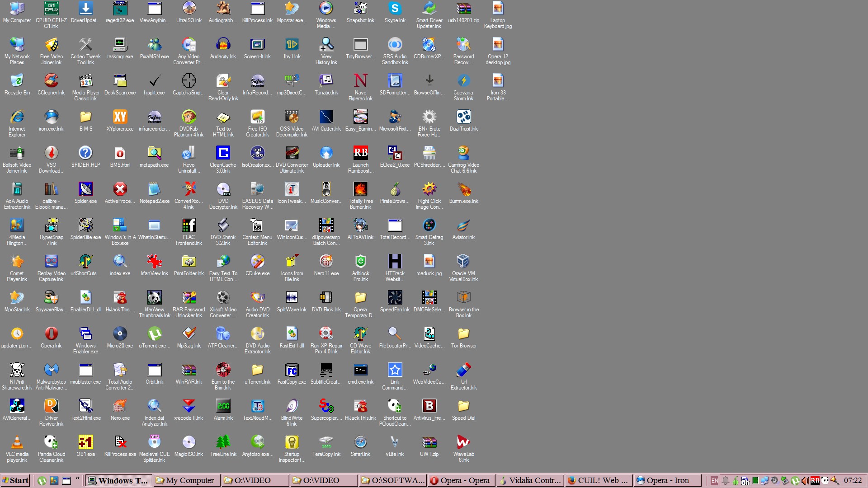Select the Recycle Bin icon
This screenshot has height=488, width=868.
tap(17, 81)
